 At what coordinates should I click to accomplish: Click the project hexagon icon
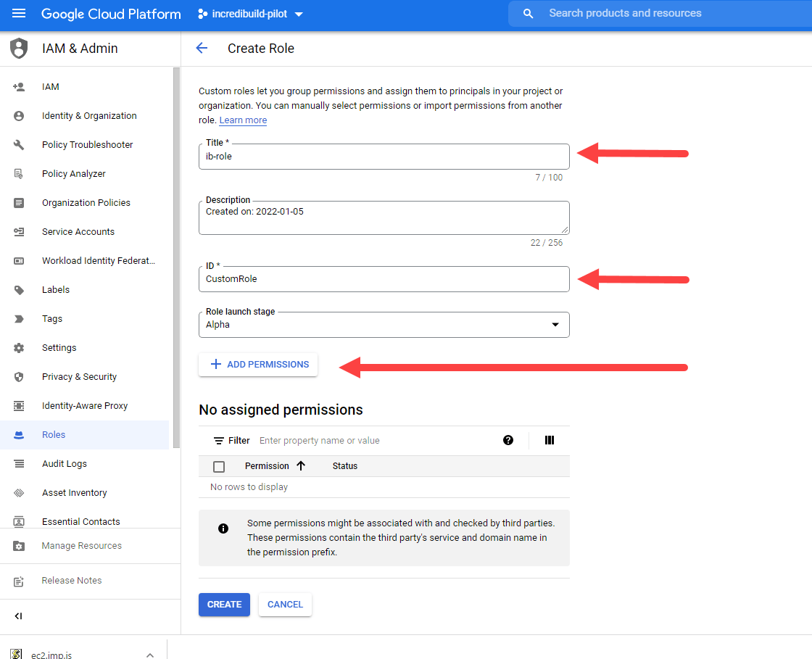point(203,14)
